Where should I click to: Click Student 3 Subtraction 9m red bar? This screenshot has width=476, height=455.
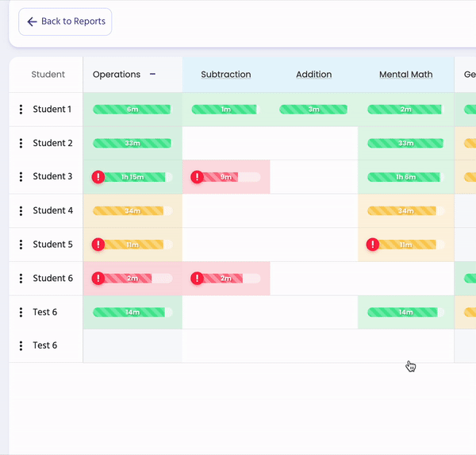pyautogui.click(x=226, y=177)
